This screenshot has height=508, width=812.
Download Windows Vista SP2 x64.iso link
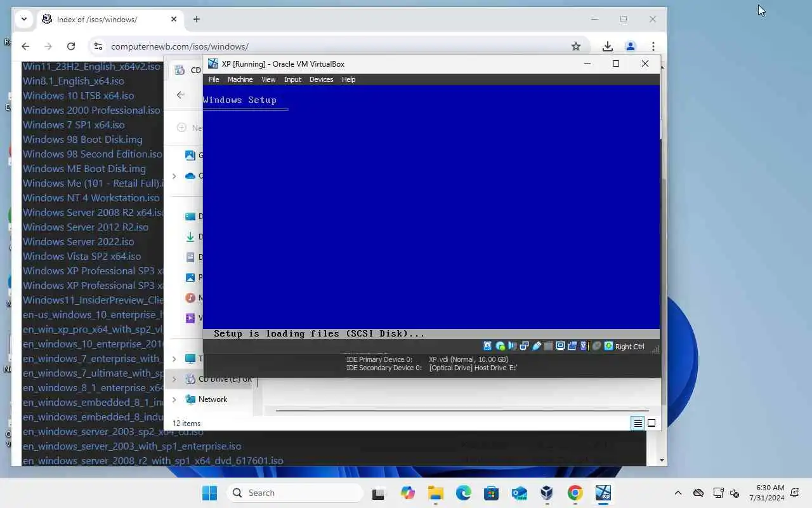click(82, 256)
